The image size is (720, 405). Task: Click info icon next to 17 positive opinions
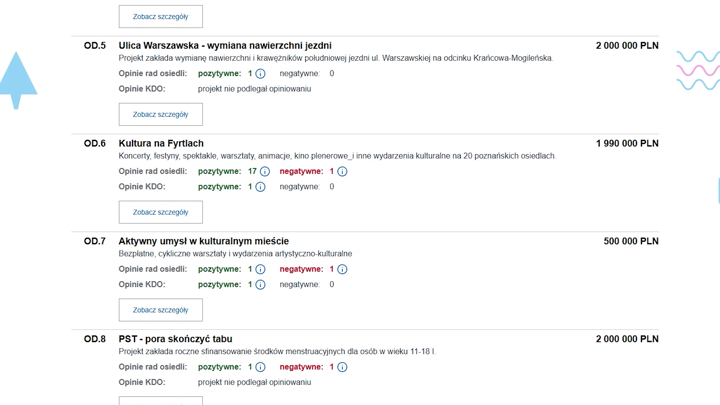265,172
